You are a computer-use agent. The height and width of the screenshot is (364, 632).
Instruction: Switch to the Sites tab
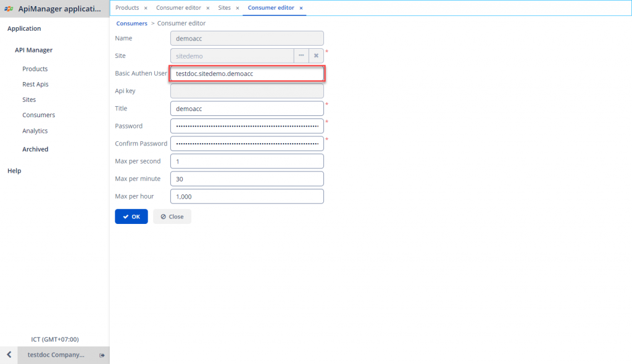click(x=225, y=8)
